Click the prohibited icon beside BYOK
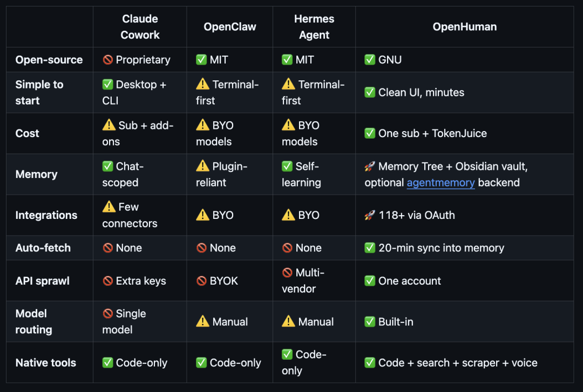This screenshot has height=392, width=583. pyautogui.click(x=201, y=280)
